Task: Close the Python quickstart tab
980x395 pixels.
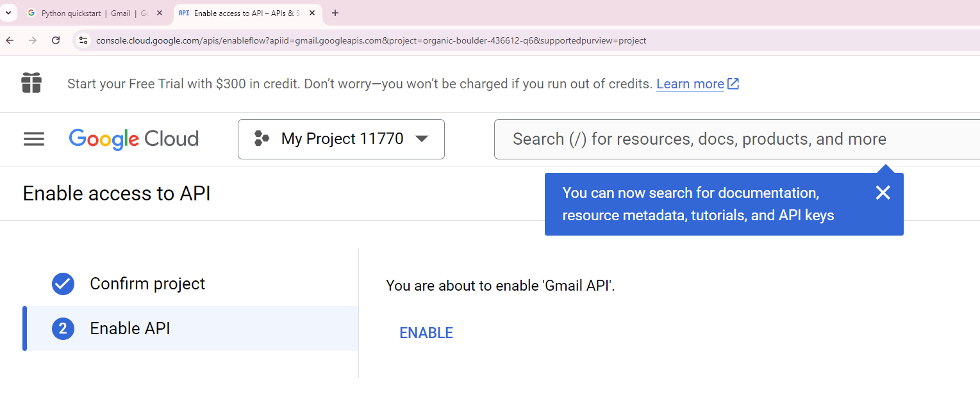Action: [x=160, y=13]
